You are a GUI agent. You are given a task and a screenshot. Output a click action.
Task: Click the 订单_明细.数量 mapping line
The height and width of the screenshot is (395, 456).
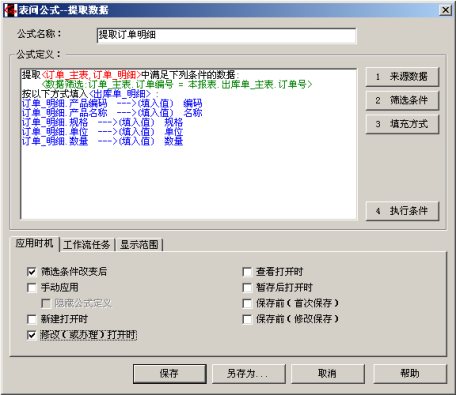tap(102, 141)
